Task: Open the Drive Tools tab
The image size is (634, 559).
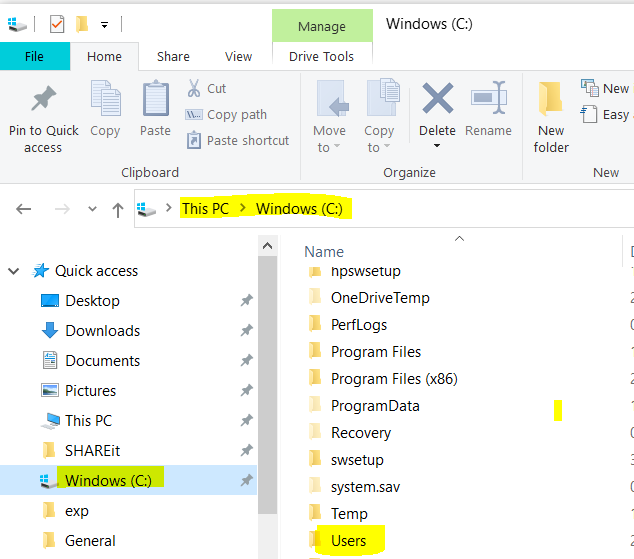Action: (x=321, y=56)
